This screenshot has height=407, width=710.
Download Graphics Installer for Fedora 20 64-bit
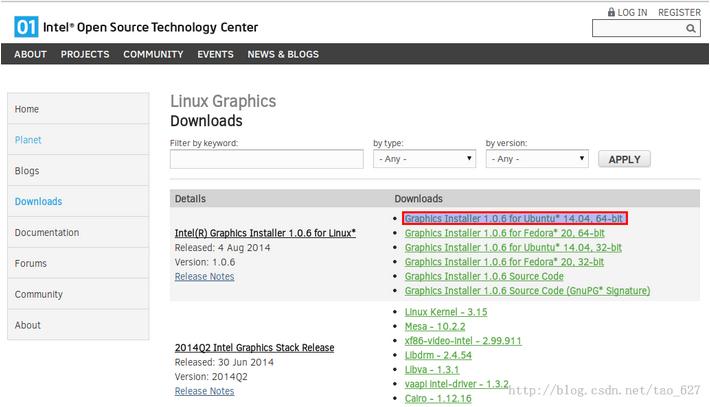click(504, 233)
